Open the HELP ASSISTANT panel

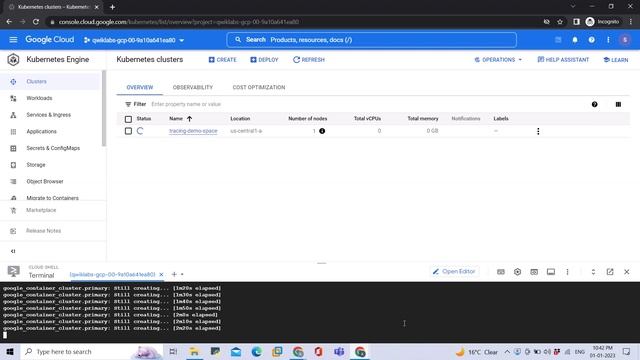(563, 60)
